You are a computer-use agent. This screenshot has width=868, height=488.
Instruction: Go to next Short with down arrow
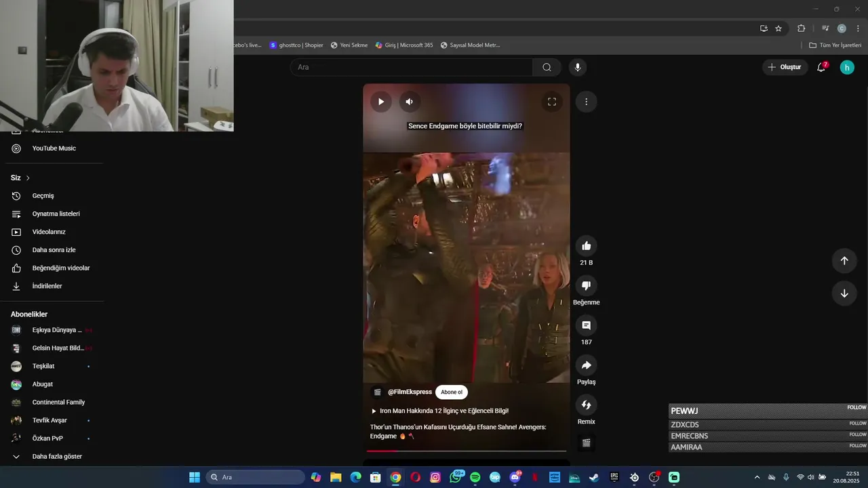coord(844,293)
